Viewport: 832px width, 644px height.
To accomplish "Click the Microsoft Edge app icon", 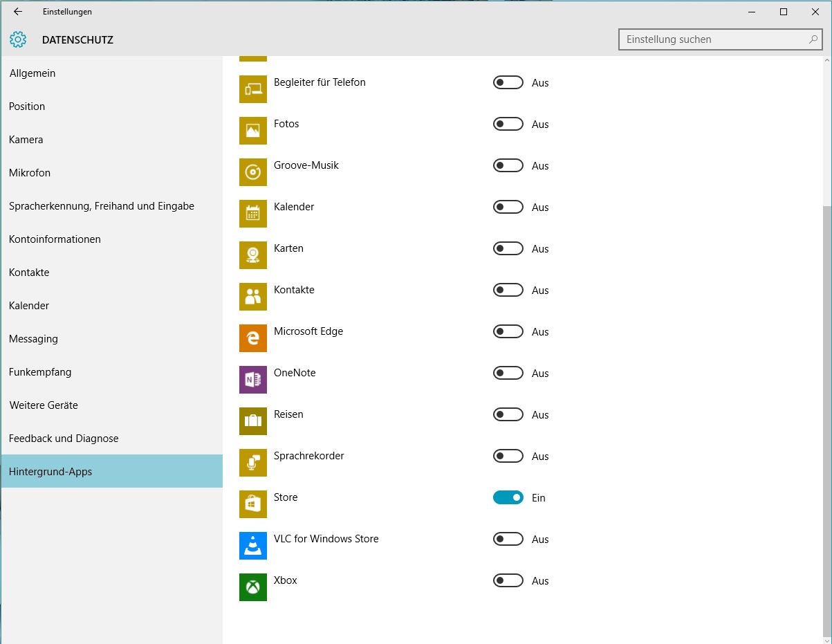I will click(253, 338).
